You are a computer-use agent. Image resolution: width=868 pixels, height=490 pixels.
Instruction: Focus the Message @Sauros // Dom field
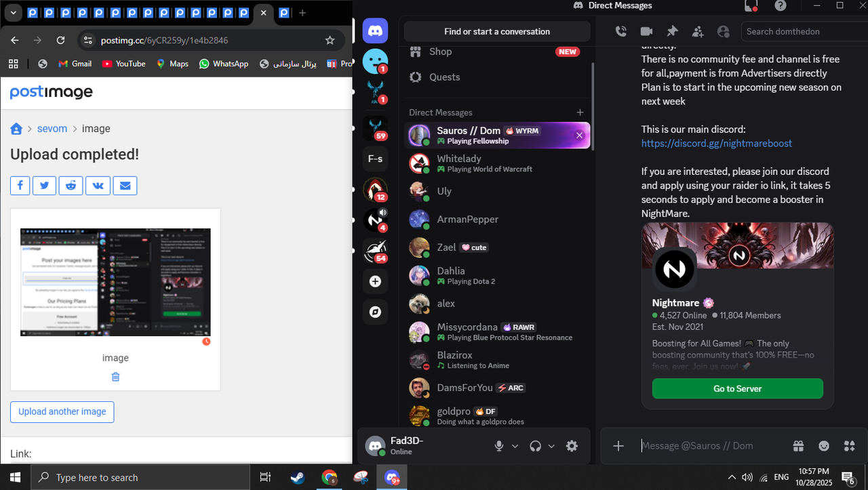click(x=711, y=446)
